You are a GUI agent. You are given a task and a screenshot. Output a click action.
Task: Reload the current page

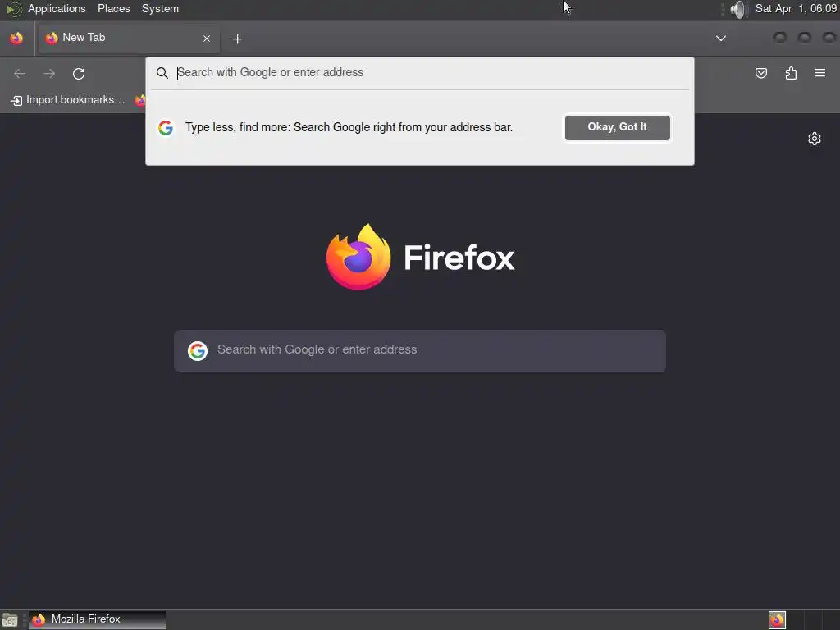tap(79, 73)
